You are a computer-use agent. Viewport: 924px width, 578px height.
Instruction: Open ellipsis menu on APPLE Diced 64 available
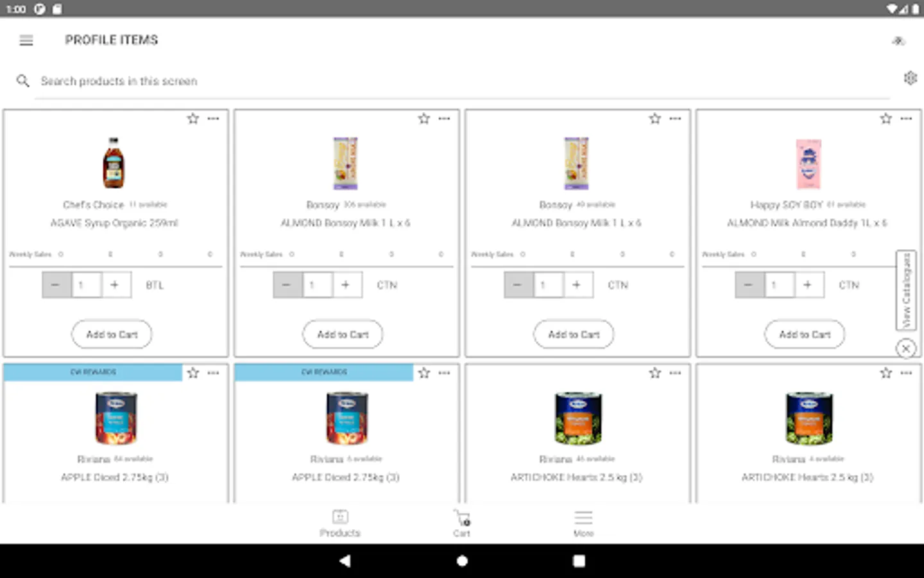[214, 372]
